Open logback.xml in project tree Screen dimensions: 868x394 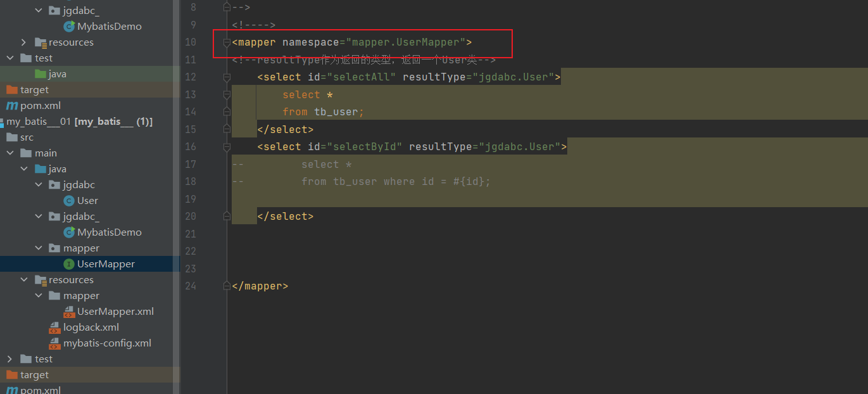tap(91, 327)
